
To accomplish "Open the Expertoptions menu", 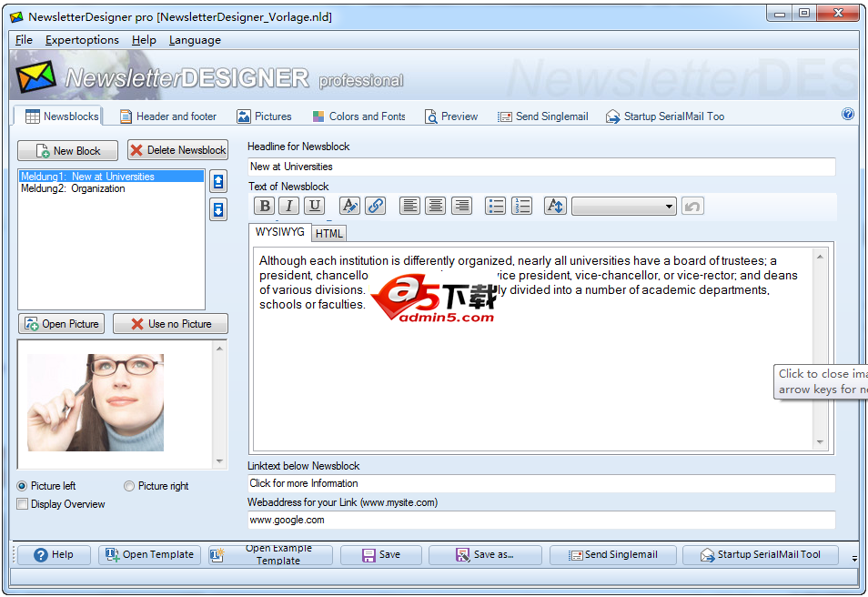I will pos(82,40).
